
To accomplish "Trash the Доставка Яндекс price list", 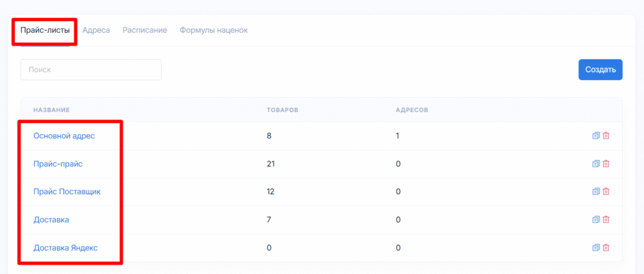I will pyautogui.click(x=606, y=248).
